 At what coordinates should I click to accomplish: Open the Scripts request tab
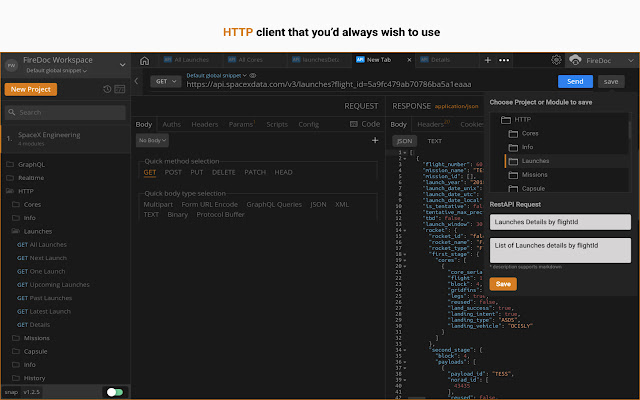pyautogui.click(x=277, y=124)
